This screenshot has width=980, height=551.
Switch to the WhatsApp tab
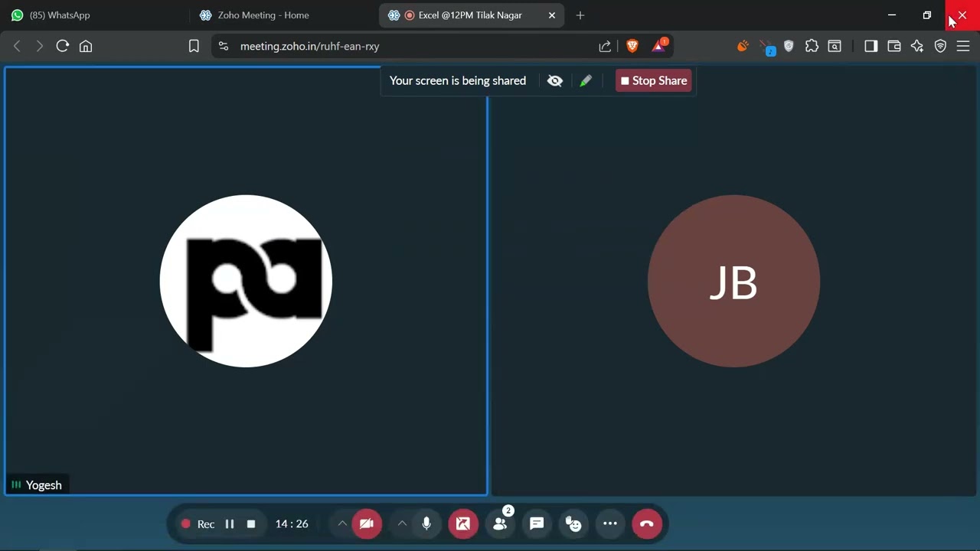coord(94,15)
